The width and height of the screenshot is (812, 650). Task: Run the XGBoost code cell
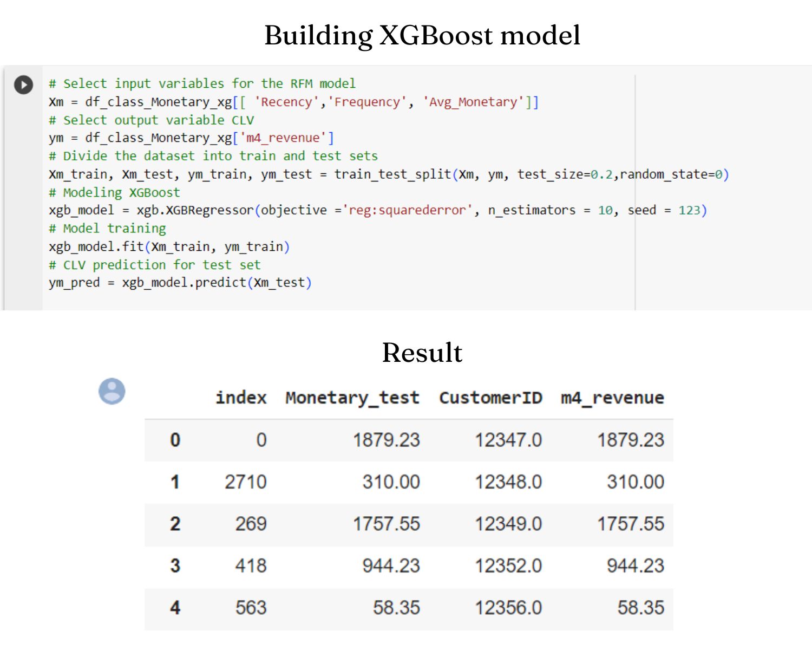(23, 84)
